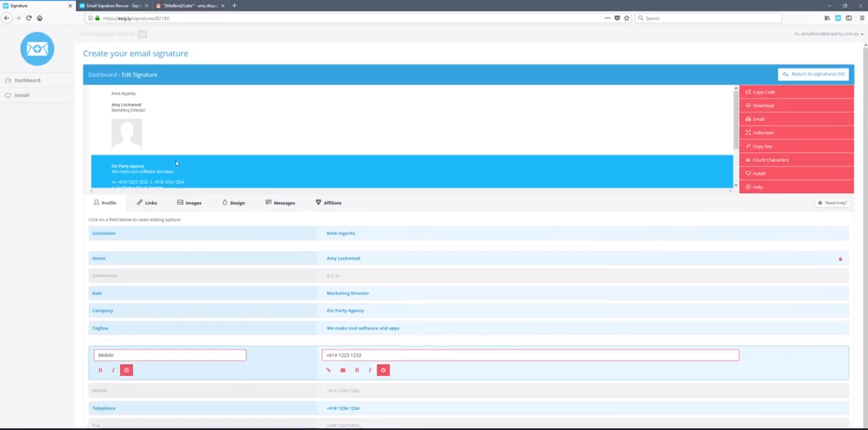Add link icon for Mobile value
The width and height of the screenshot is (868, 430).
coord(329,370)
